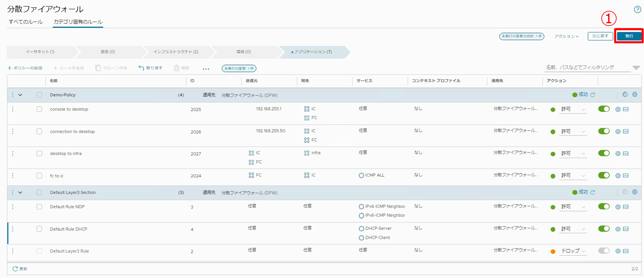Viewport: 644px width, 278px height.
Task: Open action dropdown for Default Layer3 Rule
Action: tap(573, 251)
